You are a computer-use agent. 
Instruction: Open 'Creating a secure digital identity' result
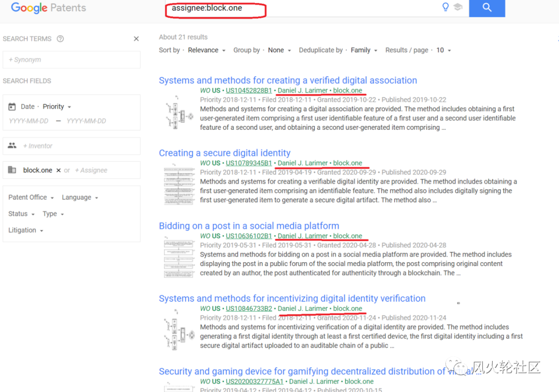tap(225, 153)
